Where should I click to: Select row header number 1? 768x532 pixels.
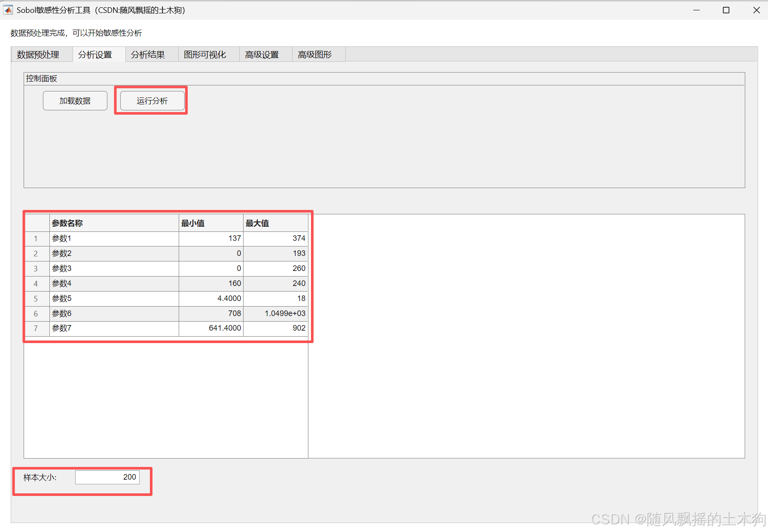click(36, 239)
